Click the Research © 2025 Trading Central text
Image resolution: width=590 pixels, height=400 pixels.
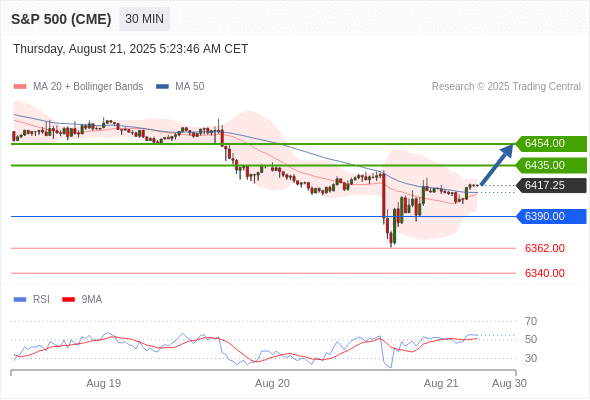coord(506,87)
